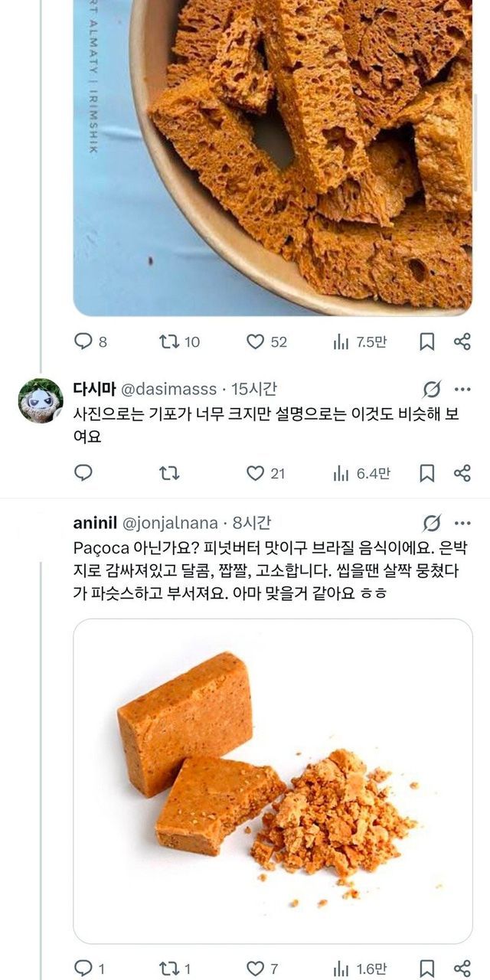490x980 pixels.
Task: Open the Paçoca candy image
Action: tap(273, 781)
